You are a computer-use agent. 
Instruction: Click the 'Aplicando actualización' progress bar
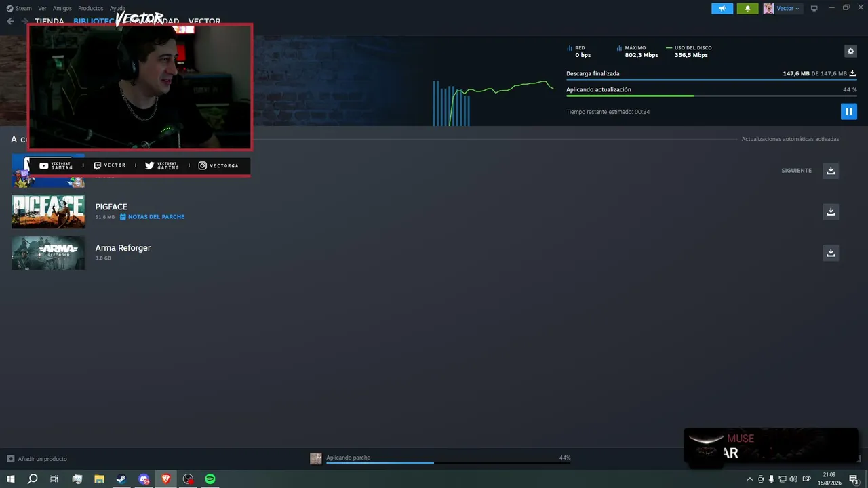(711, 96)
